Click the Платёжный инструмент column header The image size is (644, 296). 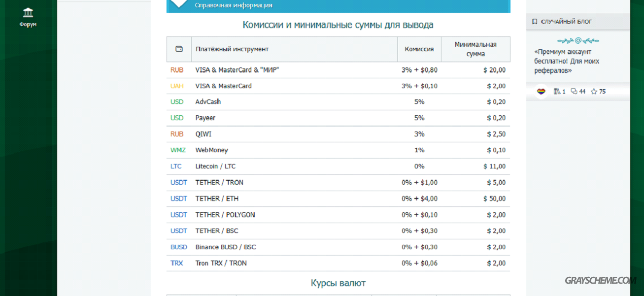coord(232,49)
